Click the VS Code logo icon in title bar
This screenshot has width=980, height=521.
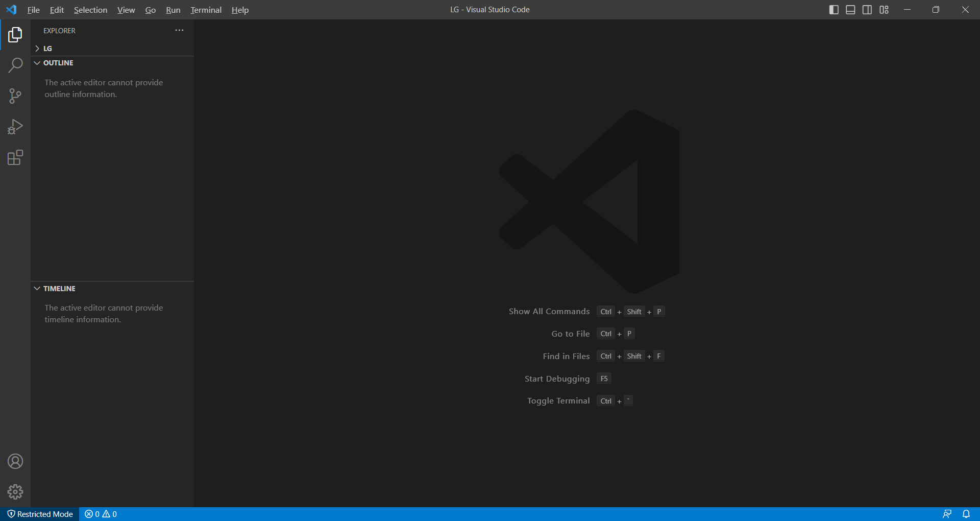11,10
